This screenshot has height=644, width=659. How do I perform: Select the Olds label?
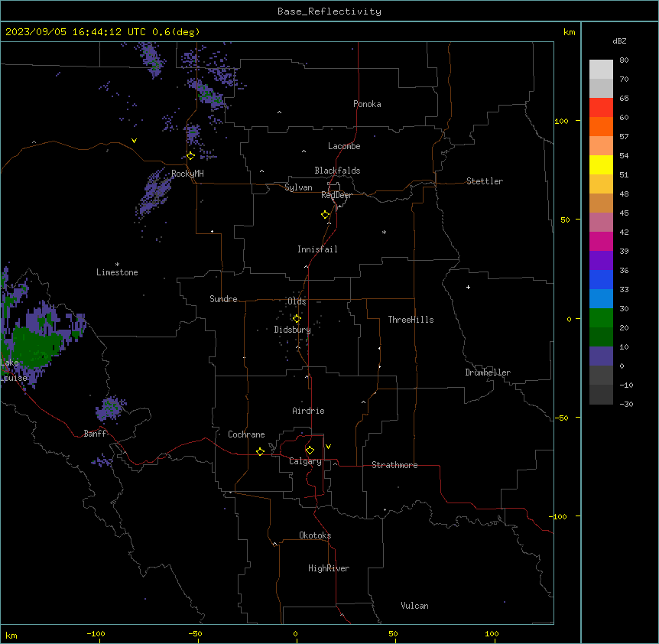coord(297,301)
